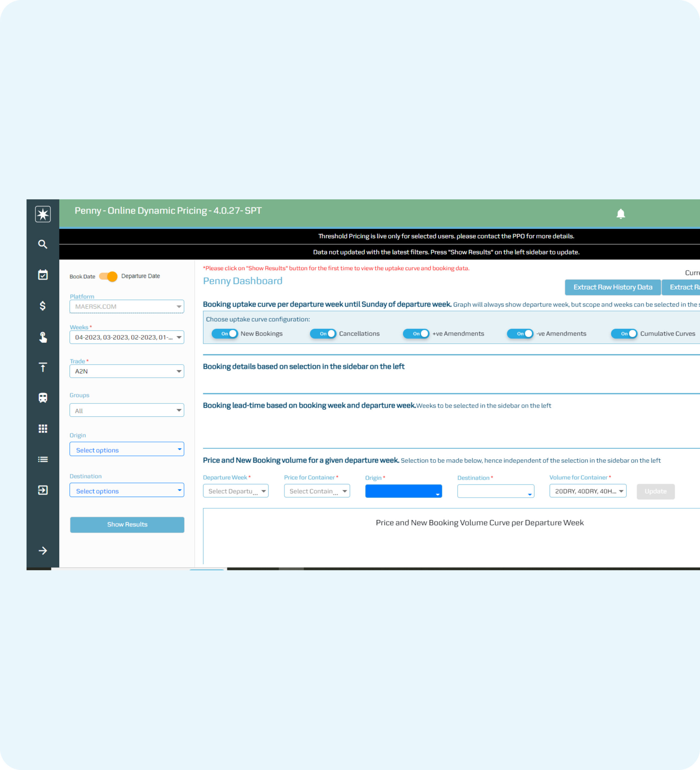The image size is (700, 770).
Task: Open the notification bell icon
Action: coord(621,214)
